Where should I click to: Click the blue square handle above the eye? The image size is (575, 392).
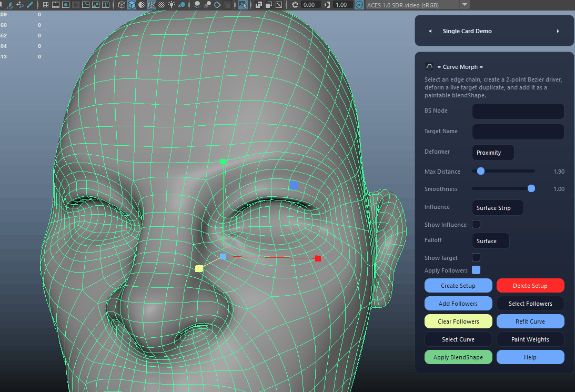click(x=294, y=185)
